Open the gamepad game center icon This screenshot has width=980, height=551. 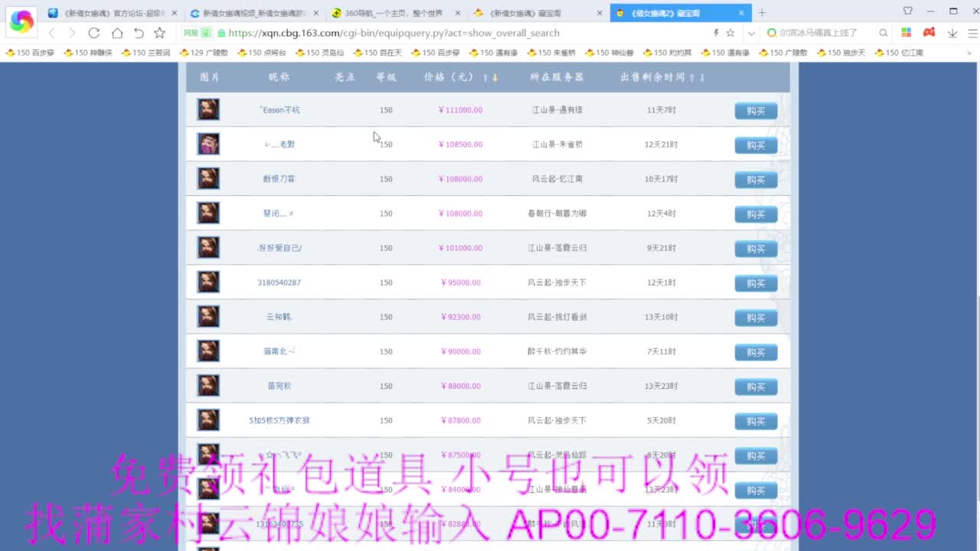coord(928,33)
